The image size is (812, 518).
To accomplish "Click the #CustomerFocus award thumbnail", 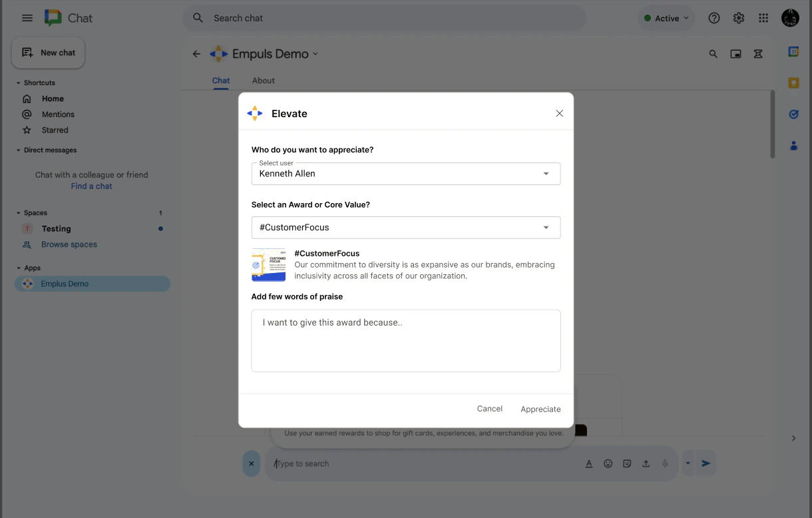I will (268, 265).
